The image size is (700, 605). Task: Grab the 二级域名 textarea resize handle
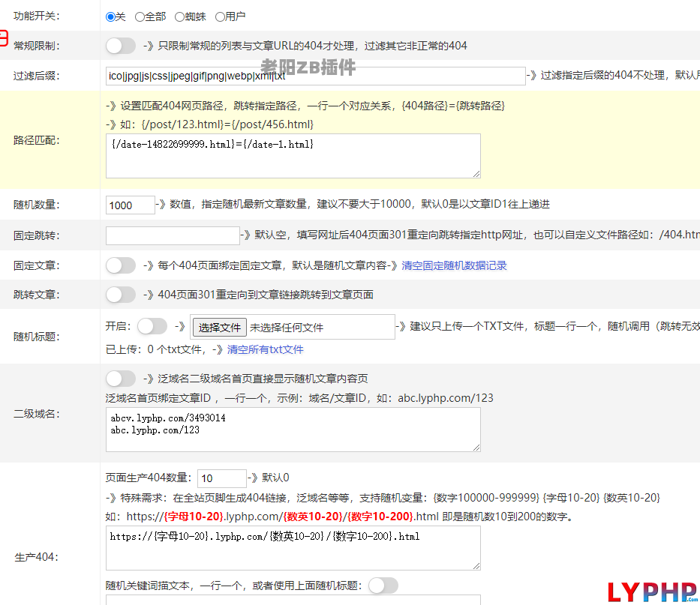[x=476, y=448]
